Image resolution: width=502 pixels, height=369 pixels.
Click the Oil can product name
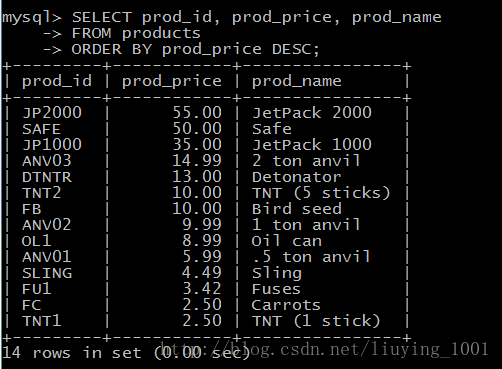pyautogui.click(x=287, y=241)
